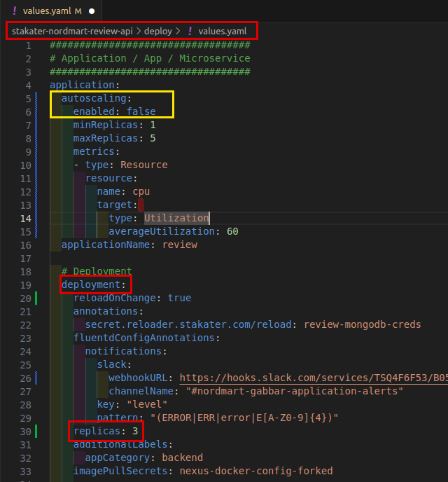Click the YAML file icon in the values.yaml tab
This screenshot has width=448, height=482.
click(x=15, y=11)
